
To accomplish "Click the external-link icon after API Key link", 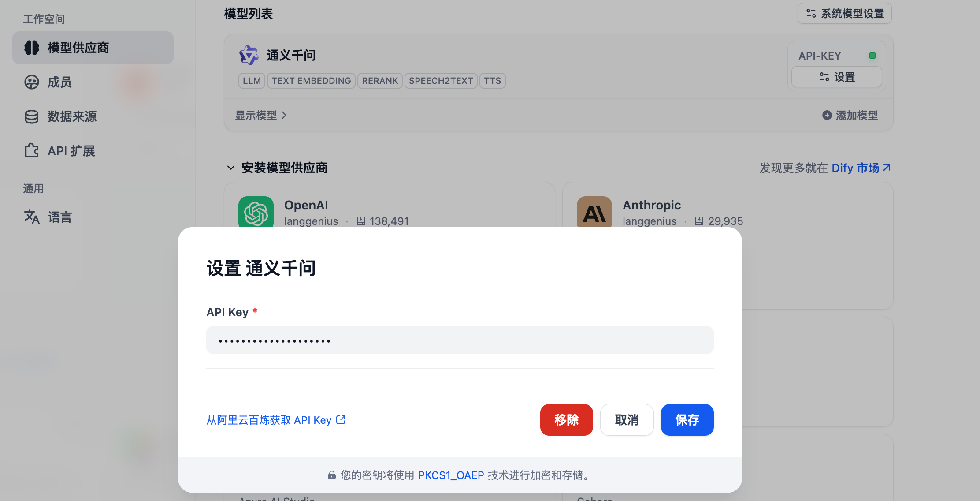I will pyautogui.click(x=341, y=420).
